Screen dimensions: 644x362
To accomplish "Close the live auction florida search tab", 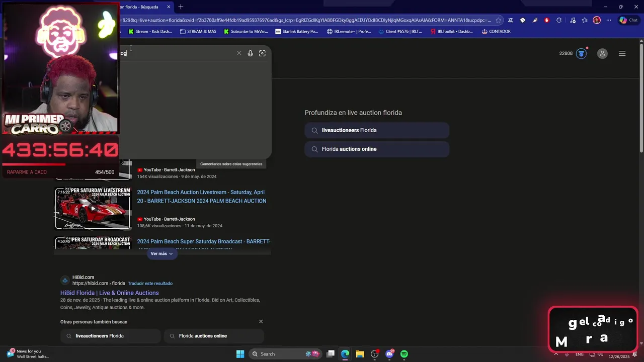I will pyautogui.click(x=169, y=7).
